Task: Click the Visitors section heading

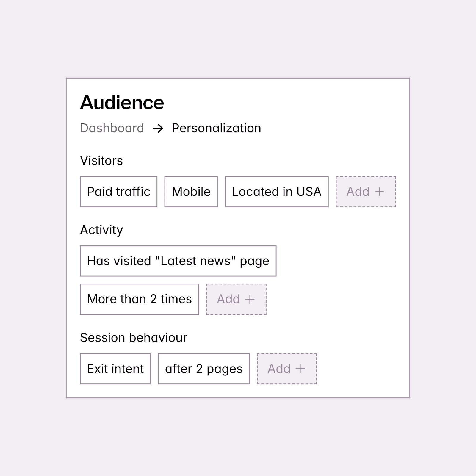Action: click(101, 160)
